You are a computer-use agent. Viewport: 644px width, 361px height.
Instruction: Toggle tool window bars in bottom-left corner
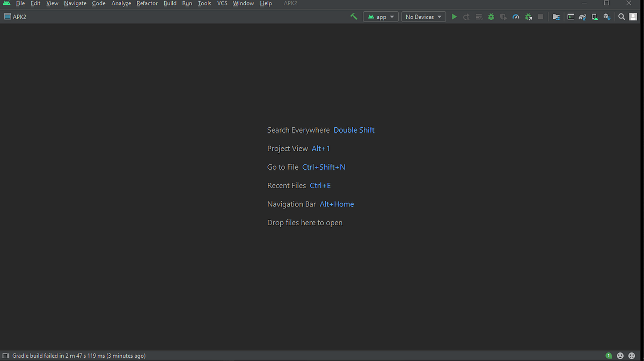(x=5, y=355)
